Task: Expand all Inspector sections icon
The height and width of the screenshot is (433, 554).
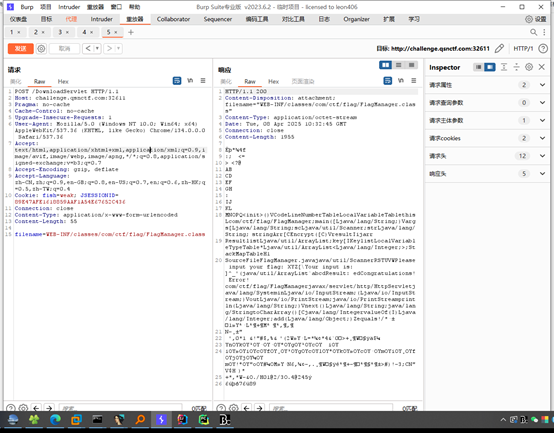Action: [504, 67]
